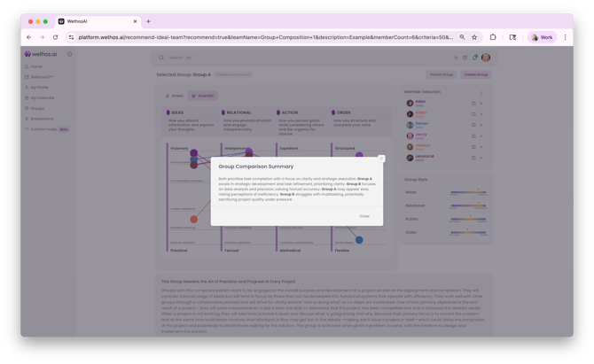This screenshot has width=594, height=364.
Task: Open the Chrome Work profile menu
Action: click(542, 37)
